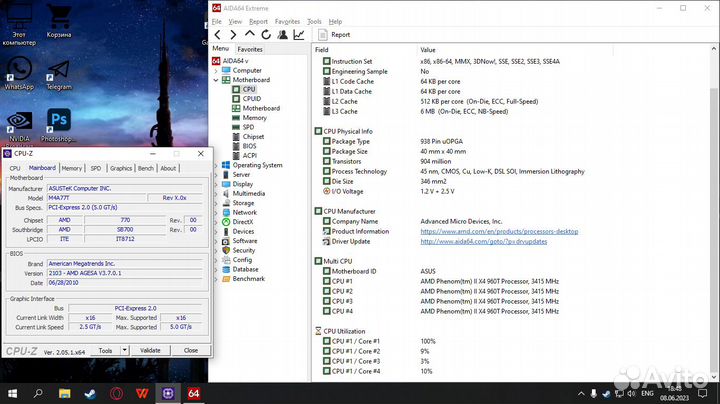Screen dimensions: 720x404
Task: Open the About tab in CPU-Z
Action: tap(168, 168)
